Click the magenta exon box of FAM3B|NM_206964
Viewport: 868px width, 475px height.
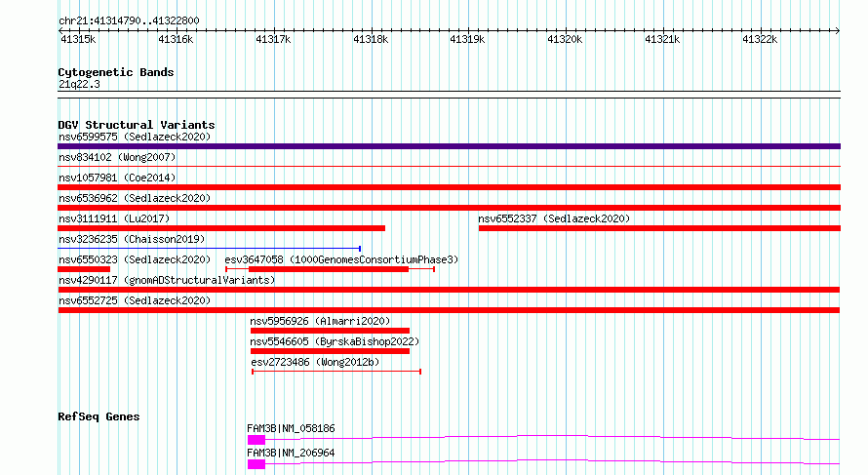(x=256, y=464)
